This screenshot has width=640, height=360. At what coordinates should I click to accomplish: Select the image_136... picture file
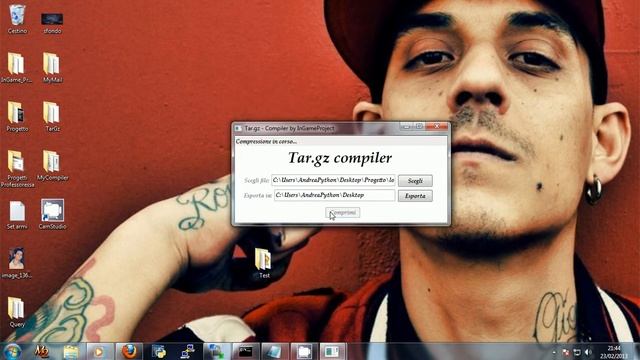(x=16, y=263)
